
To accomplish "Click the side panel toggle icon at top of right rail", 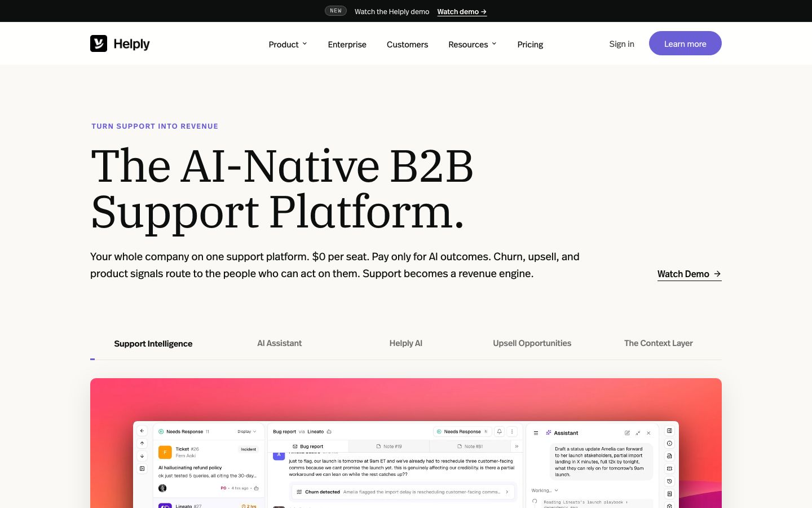I will (x=669, y=431).
